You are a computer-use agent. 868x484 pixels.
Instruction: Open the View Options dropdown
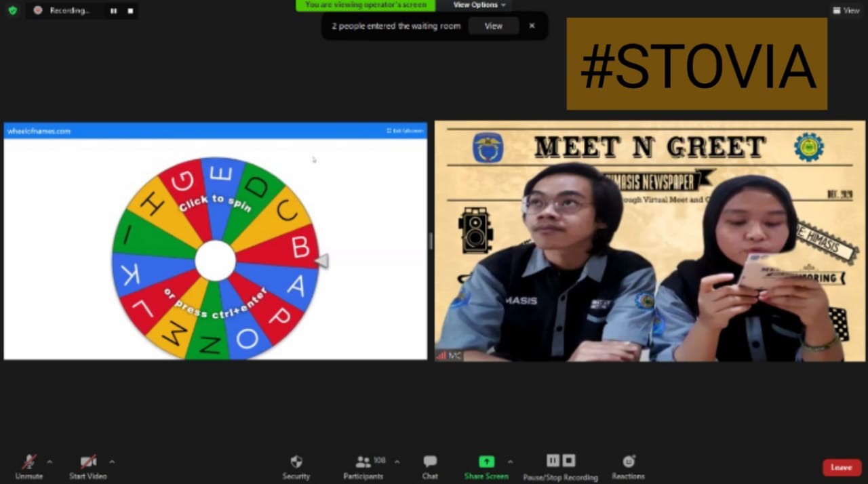coord(479,5)
